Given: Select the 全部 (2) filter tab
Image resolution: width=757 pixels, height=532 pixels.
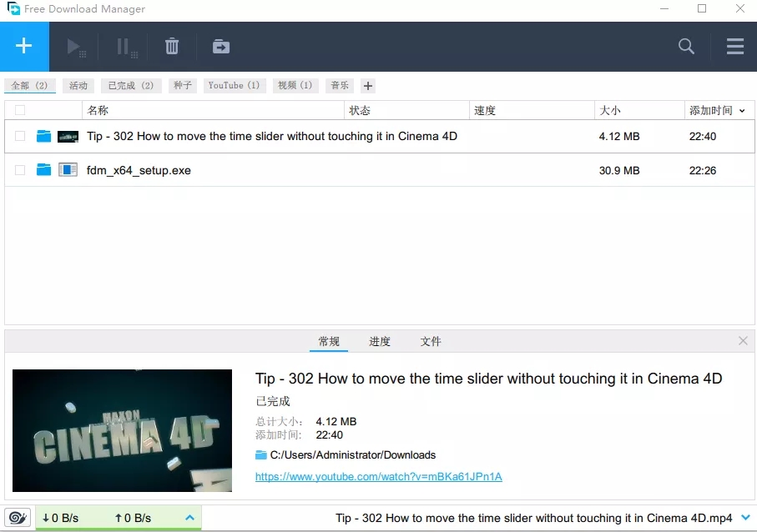Looking at the screenshot, I should (30, 85).
